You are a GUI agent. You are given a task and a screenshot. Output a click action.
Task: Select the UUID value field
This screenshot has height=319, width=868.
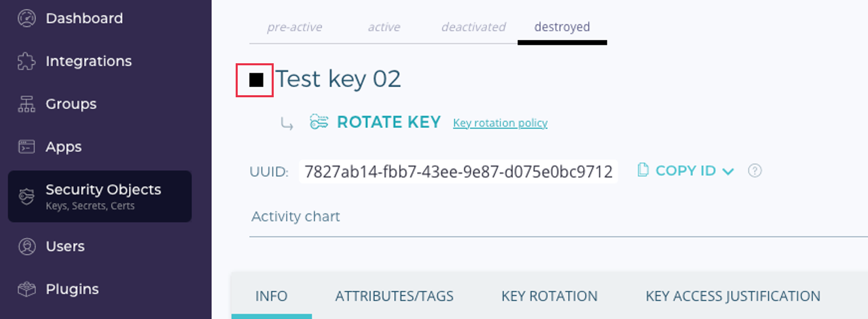[x=458, y=171]
